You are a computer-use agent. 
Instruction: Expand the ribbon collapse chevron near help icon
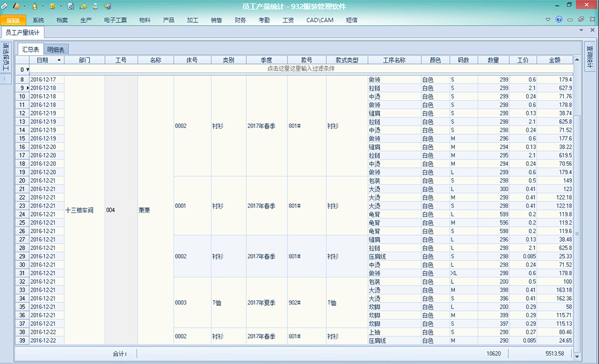pos(548,20)
